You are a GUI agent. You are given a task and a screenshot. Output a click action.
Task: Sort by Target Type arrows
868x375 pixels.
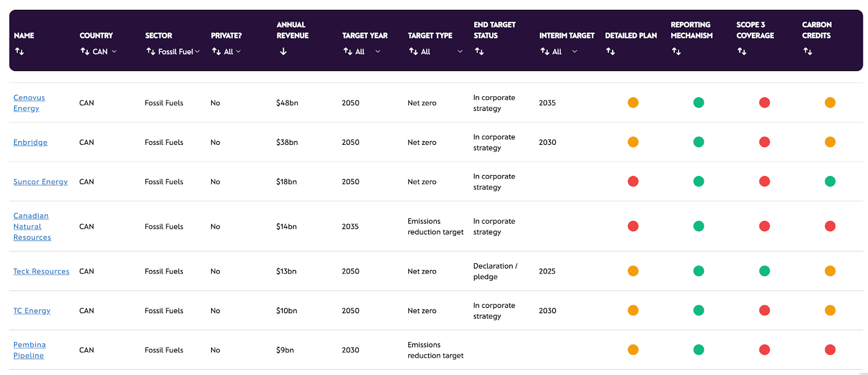413,52
